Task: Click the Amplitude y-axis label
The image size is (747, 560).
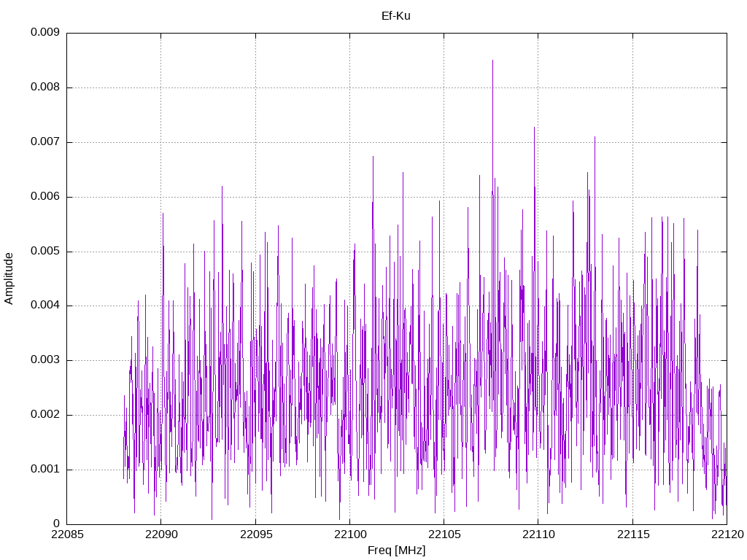Action: 9,279
